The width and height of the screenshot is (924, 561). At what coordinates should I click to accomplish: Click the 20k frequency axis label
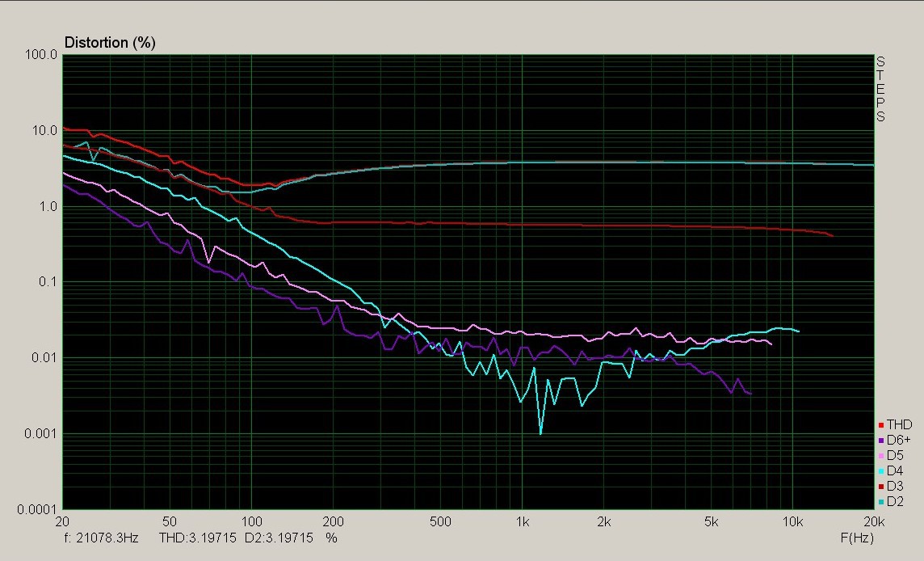point(872,522)
